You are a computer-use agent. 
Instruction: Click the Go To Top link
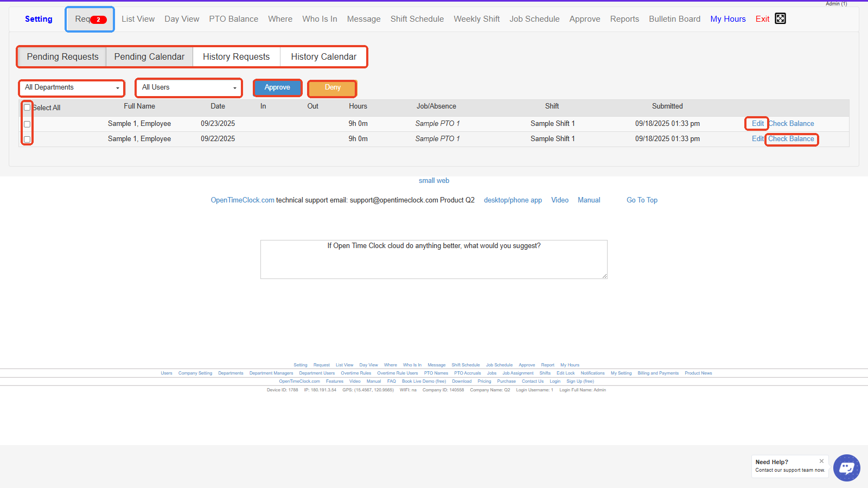click(642, 200)
